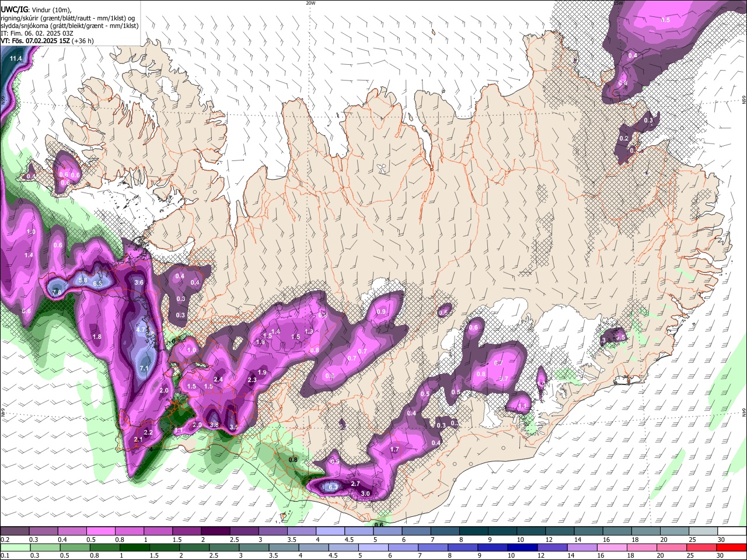747x560 pixels.
Task: Select the 3.0 precipitation value
Action: 366,494
